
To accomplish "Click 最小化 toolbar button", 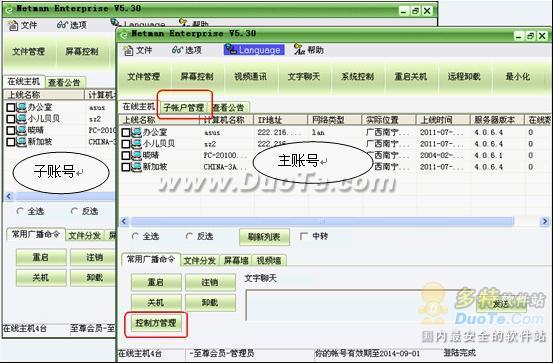I will click(517, 77).
